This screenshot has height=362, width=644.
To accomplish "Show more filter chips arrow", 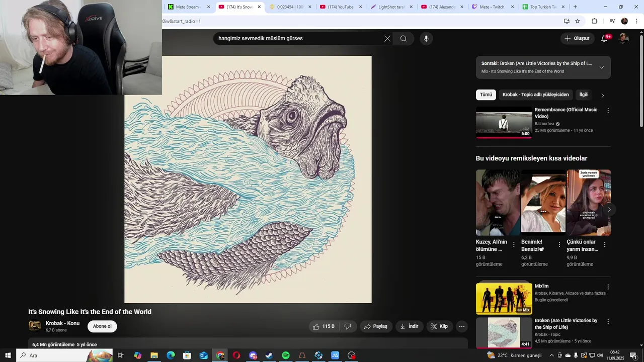I will [603, 95].
